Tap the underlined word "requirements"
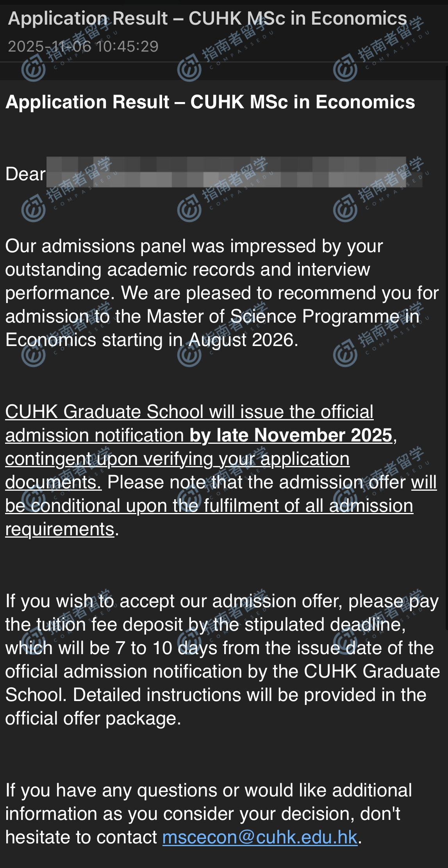 coord(60,529)
